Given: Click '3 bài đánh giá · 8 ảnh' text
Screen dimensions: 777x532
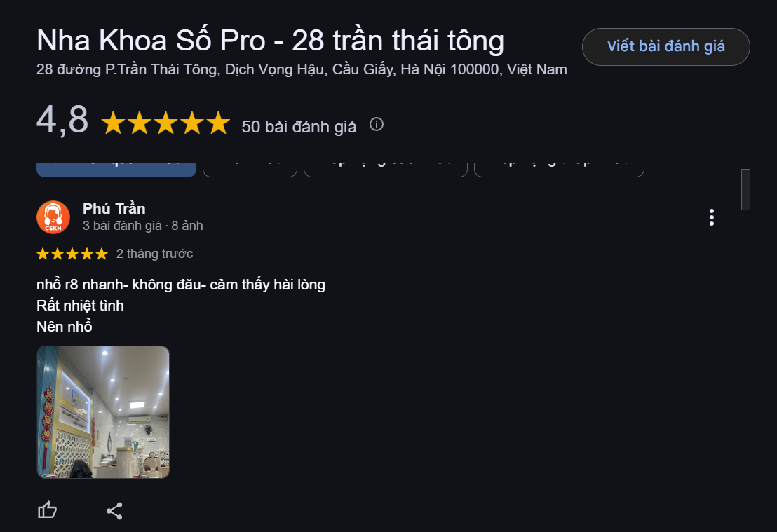Looking at the screenshot, I should click(x=143, y=226).
